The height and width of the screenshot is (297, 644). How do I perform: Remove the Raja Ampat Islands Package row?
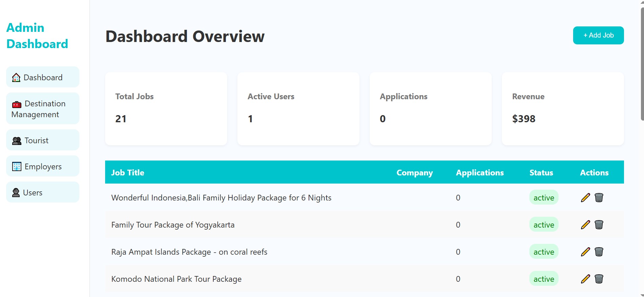pos(599,252)
